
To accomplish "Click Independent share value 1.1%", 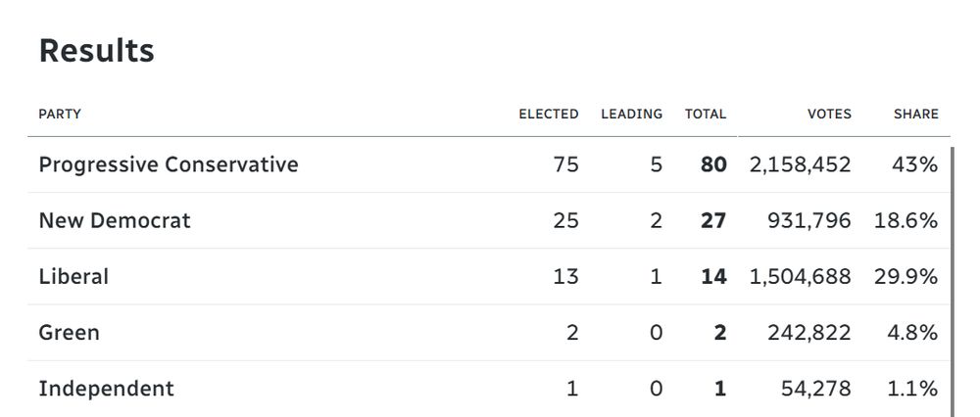I will click(x=911, y=389).
